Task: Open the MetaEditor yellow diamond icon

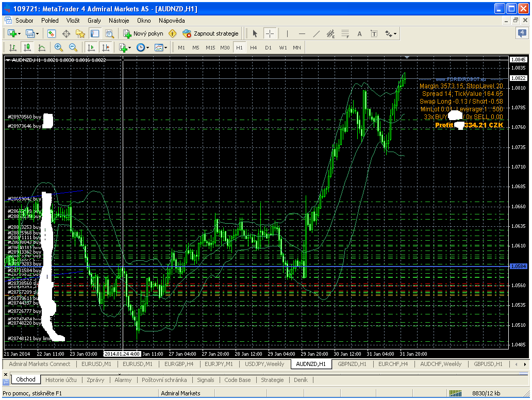Action: (x=173, y=34)
